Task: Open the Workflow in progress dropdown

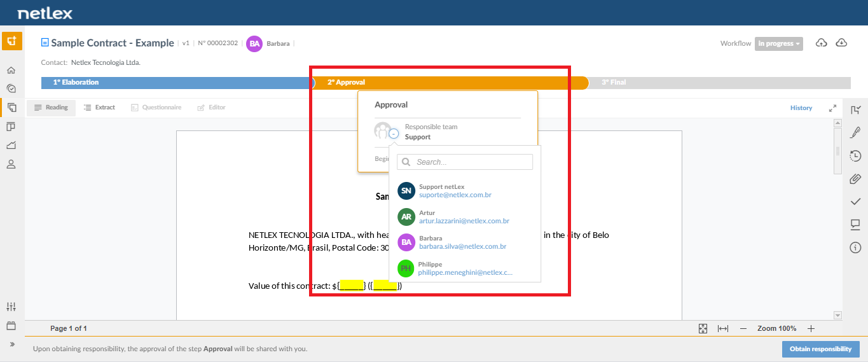Action: point(779,44)
